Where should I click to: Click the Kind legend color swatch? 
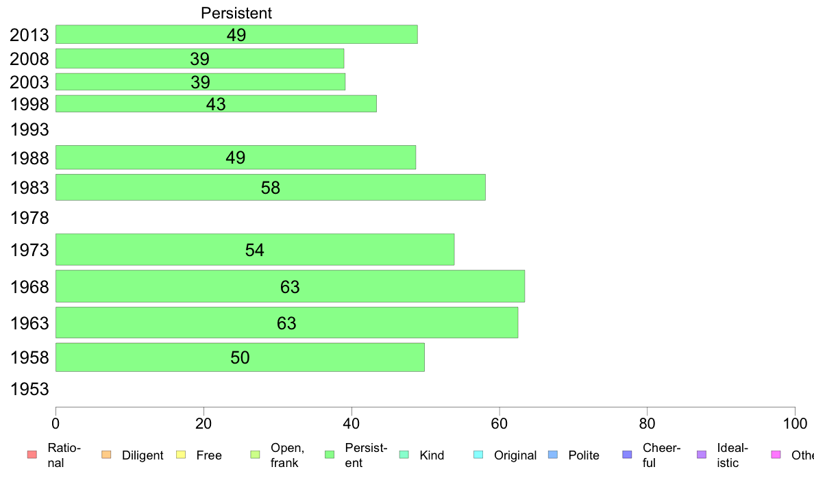pyautogui.click(x=404, y=455)
